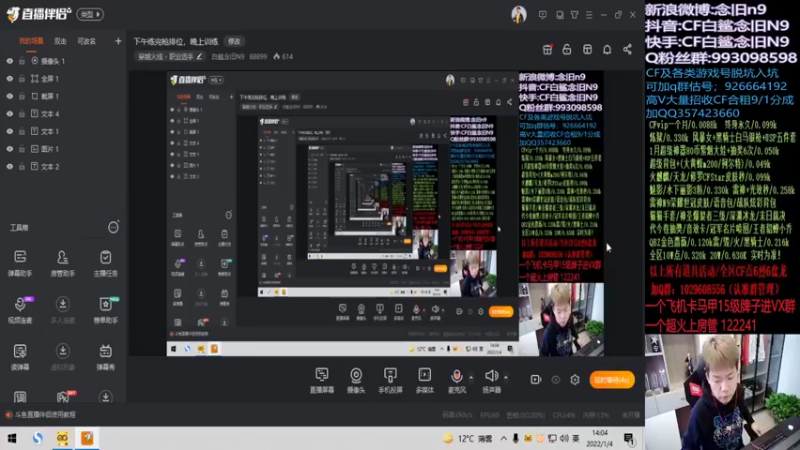Add 摄像头 camera source from bottom toolbar
The width and height of the screenshot is (800, 450).
point(356,381)
